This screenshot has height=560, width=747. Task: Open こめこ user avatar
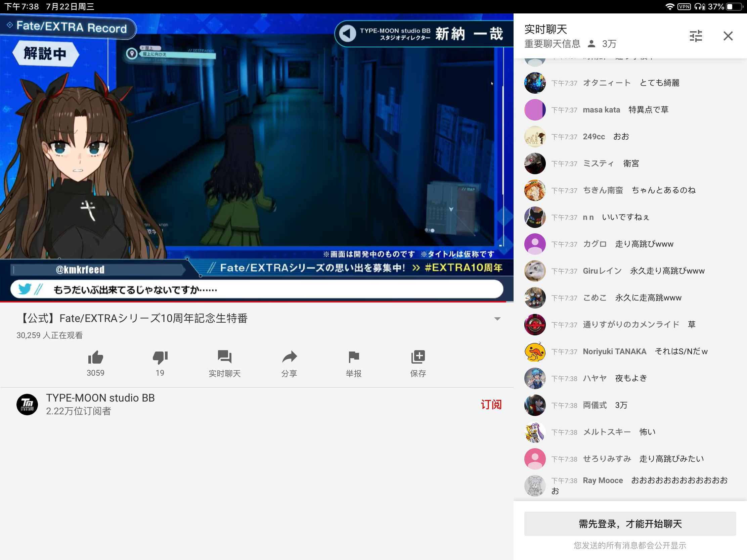coord(535,298)
